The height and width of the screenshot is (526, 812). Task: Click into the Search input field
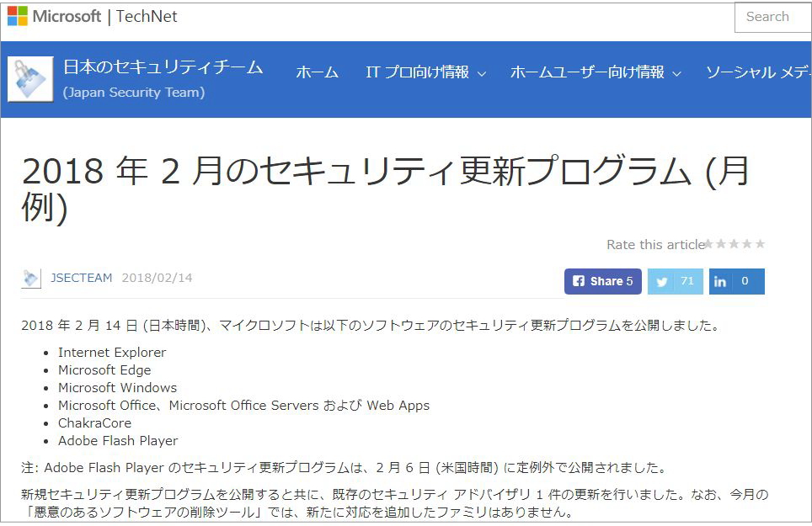click(773, 17)
